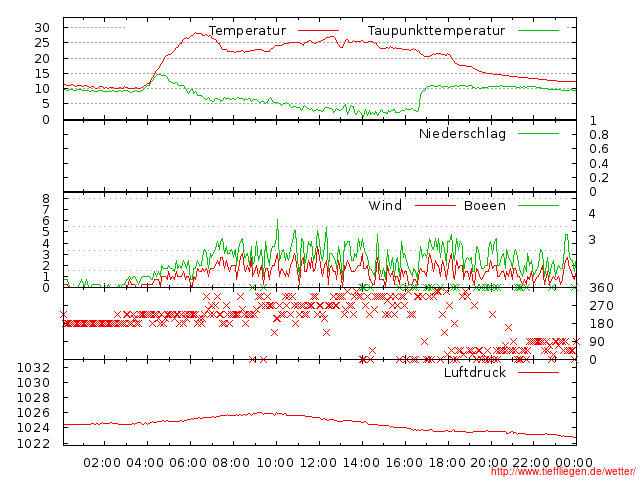Click the 02:00 time axis label
The height and width of the screenshot is (480, 640).
102,463
